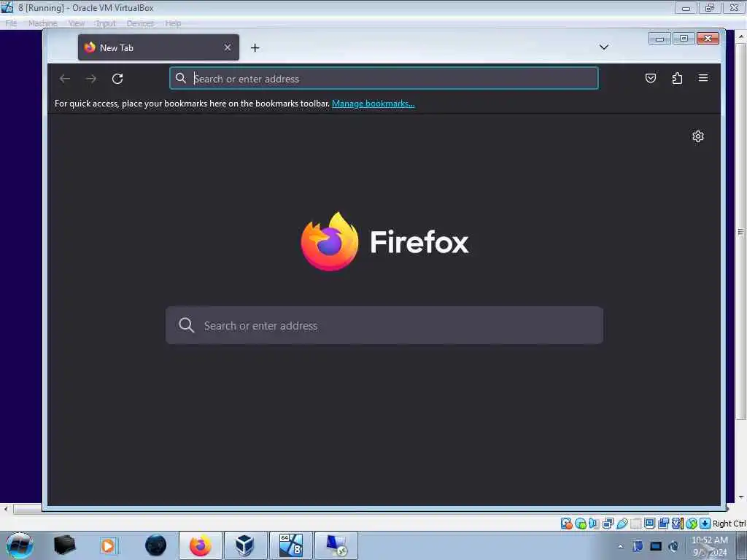747x560 pixels.
Task: Open the black box taskbar application
Action: 64,545
